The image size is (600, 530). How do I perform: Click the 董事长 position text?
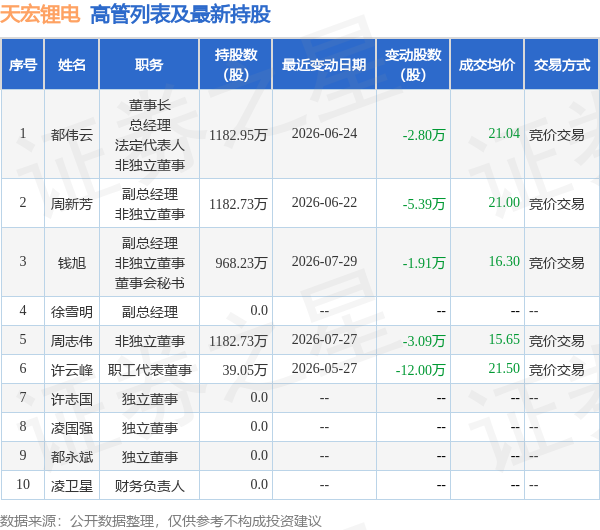point(150,105)
